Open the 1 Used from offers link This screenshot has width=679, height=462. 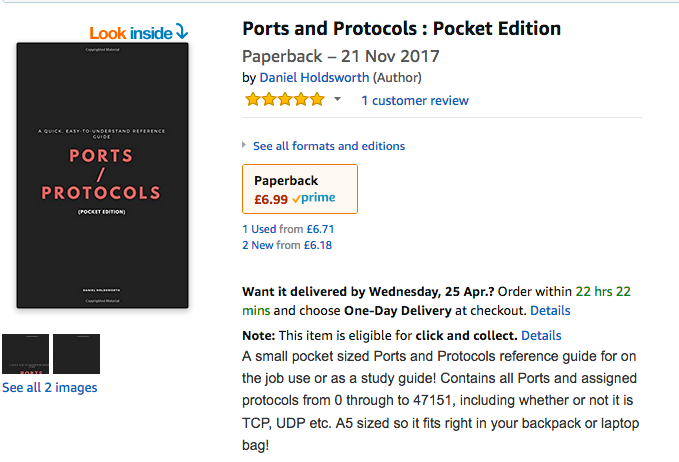[x=264, y=229]
